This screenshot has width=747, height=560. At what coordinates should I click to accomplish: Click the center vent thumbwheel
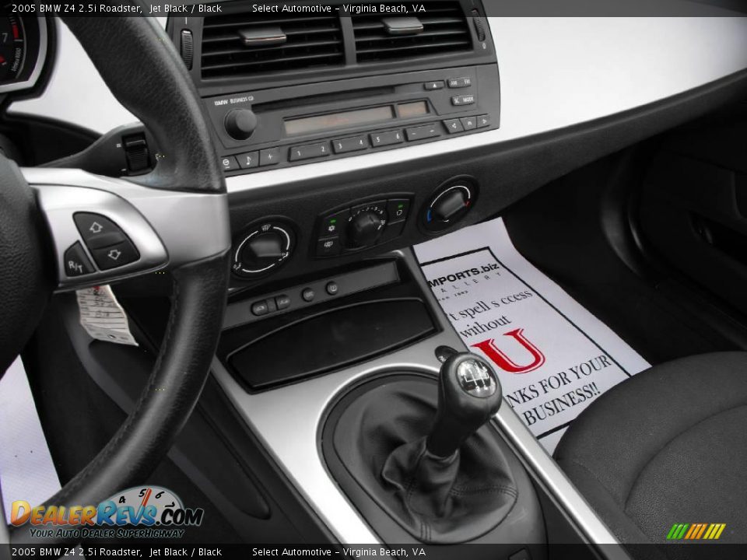coord(186,49)
